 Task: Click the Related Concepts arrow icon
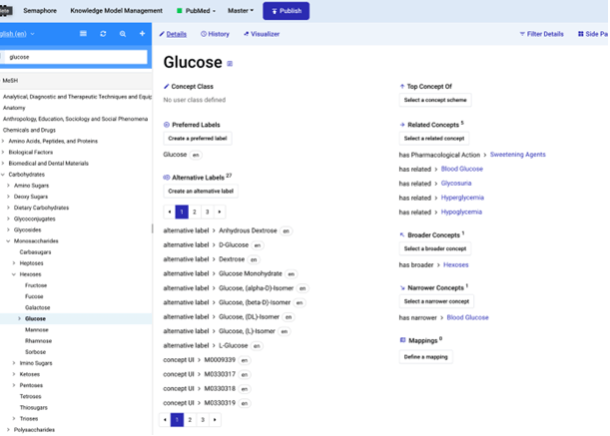[x=402, y=125]
